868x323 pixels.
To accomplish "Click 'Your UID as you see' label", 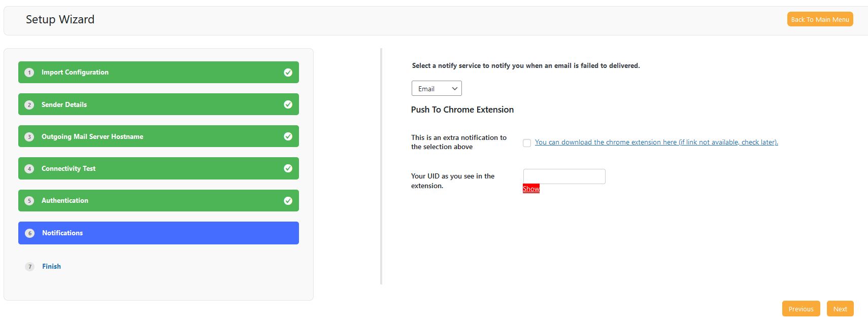I will click(453, 181).
